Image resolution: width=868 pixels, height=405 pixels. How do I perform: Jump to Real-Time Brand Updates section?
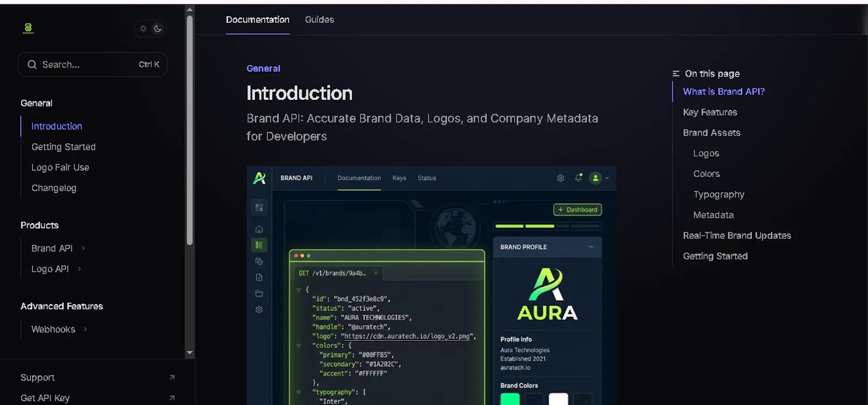point(737,236)
